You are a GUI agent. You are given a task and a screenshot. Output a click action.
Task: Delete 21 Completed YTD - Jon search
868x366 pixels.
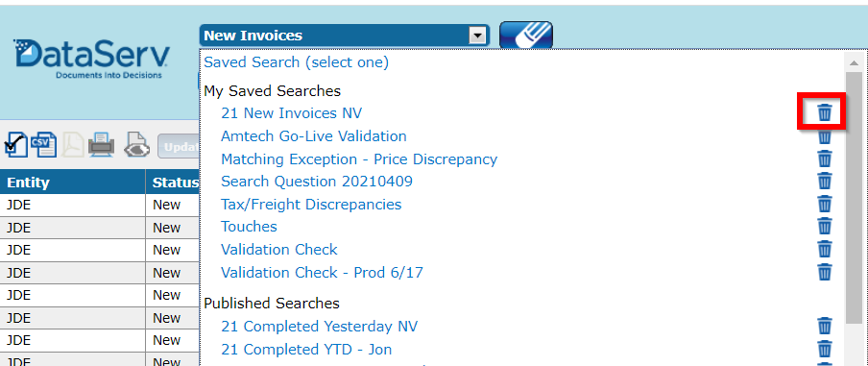click(x=824, y=350)
